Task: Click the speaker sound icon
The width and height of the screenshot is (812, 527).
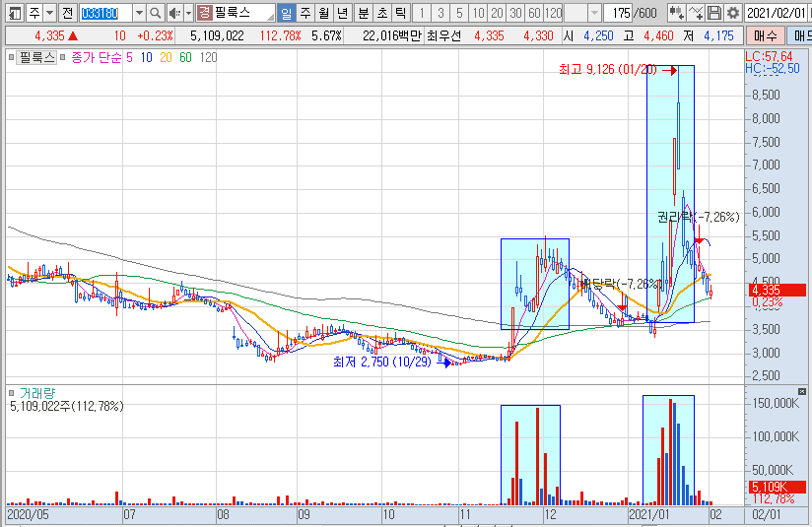Action: coord(174,14)
